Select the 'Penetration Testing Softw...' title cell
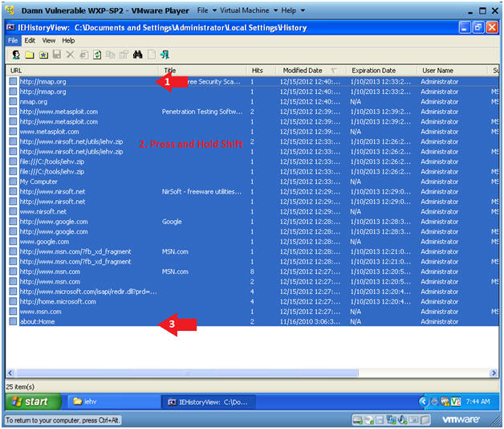The height and width of the screenshot is (429, 504). (x=202, y=112)
